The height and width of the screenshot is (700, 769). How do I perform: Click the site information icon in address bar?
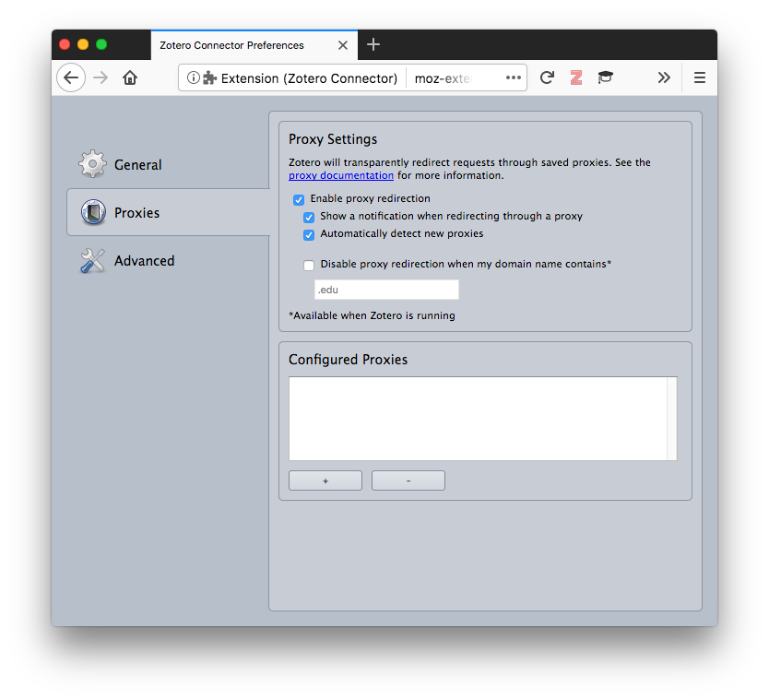193,77
